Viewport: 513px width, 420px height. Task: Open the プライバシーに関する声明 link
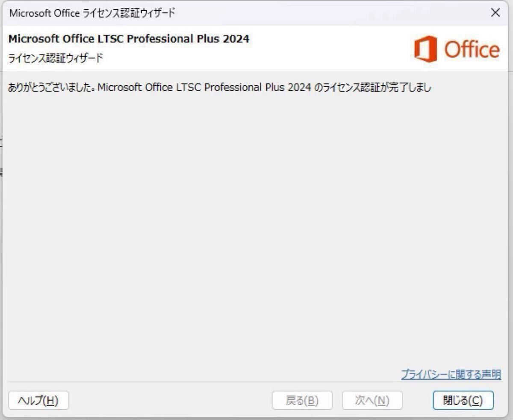pos(451,374)
